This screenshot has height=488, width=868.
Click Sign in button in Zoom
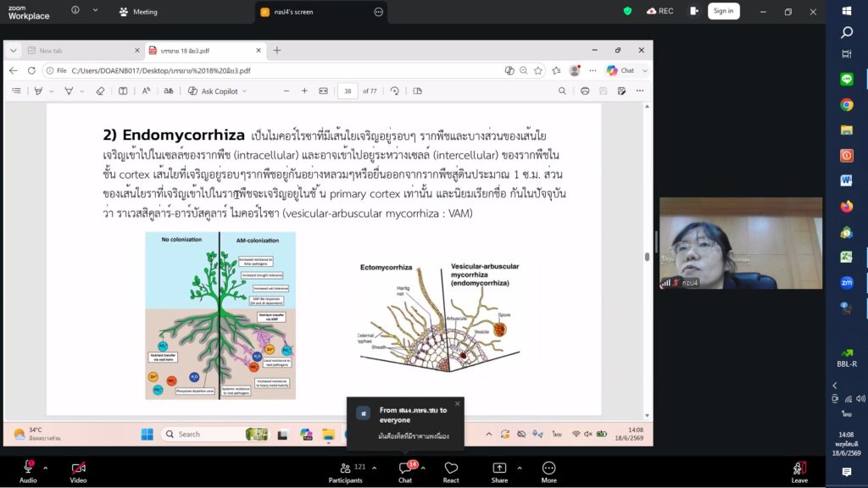coord(724,11)
